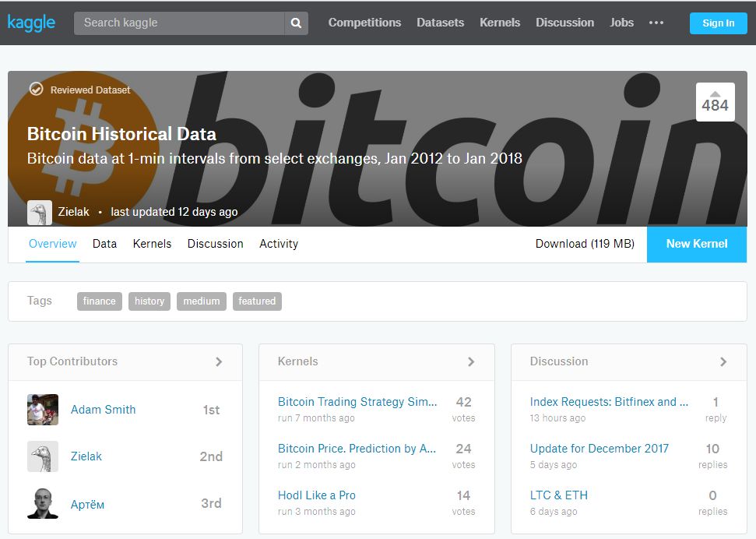756x539 pixels.
Task: Open Артём's profile link
Action: pos(87,504)
